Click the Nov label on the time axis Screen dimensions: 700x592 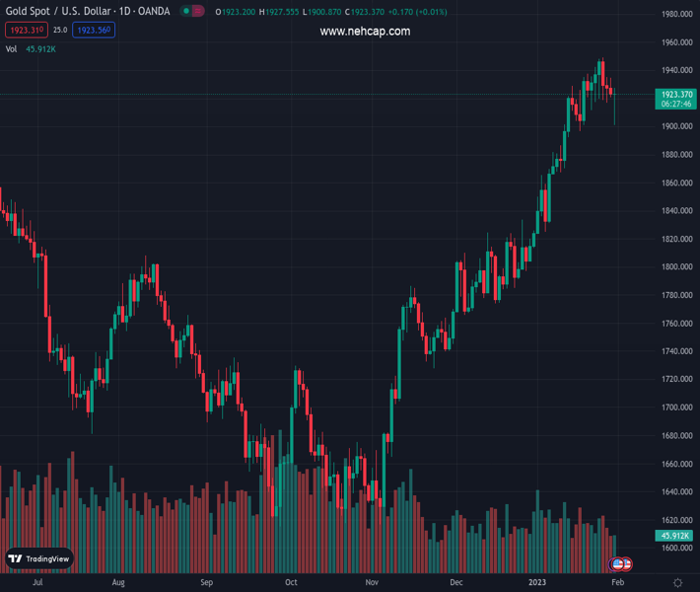point(371,583)
